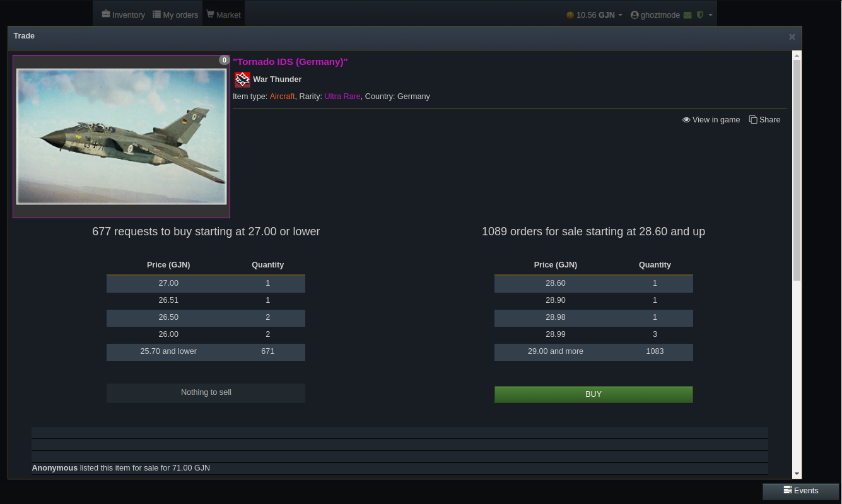The height and width of the screenshot is (504, 842).
Task: Click the Events panel icon
Action: coord(787,490)
